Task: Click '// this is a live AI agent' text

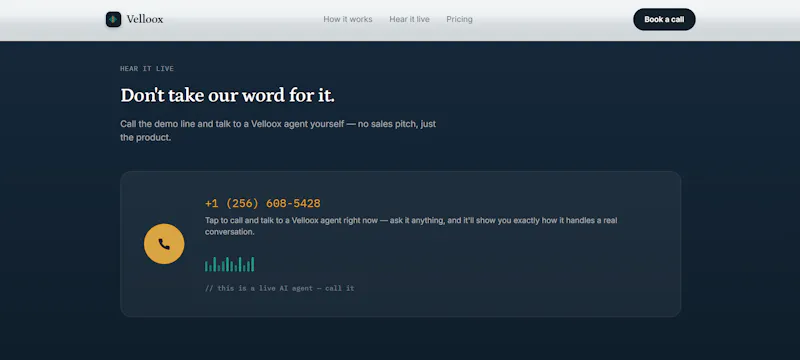Action: point(280,288)
